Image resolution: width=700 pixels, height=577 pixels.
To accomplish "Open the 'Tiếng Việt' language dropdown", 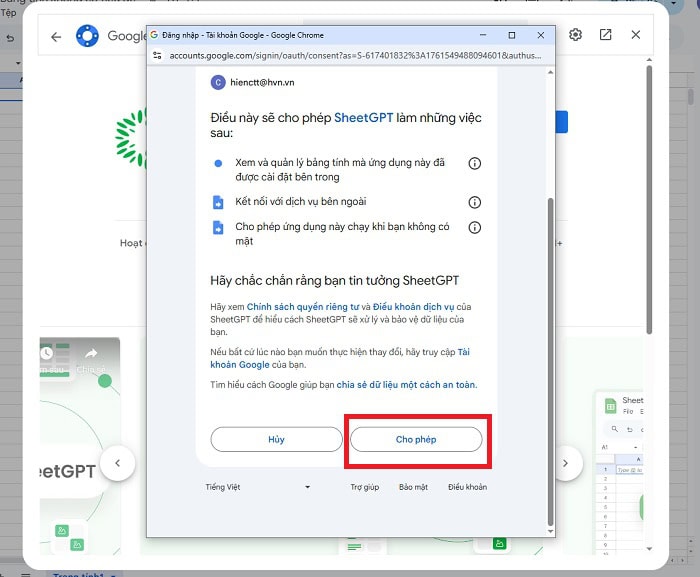I will pos(258,487).
